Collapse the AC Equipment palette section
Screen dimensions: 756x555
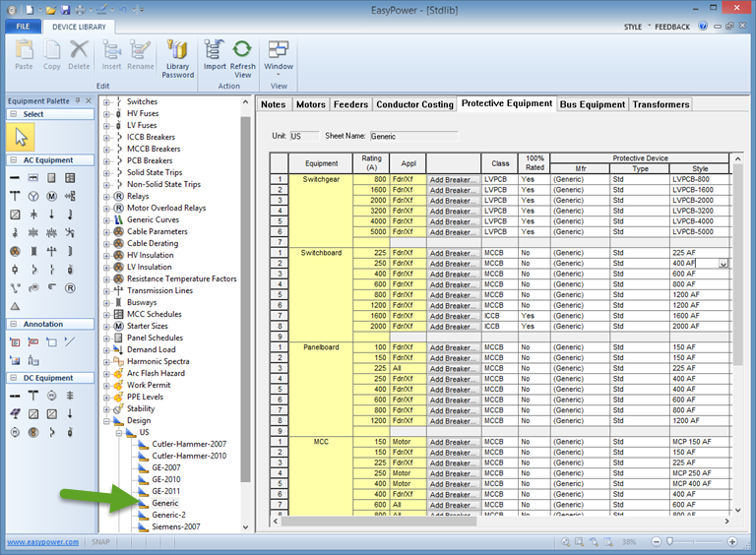pos(13,160)
